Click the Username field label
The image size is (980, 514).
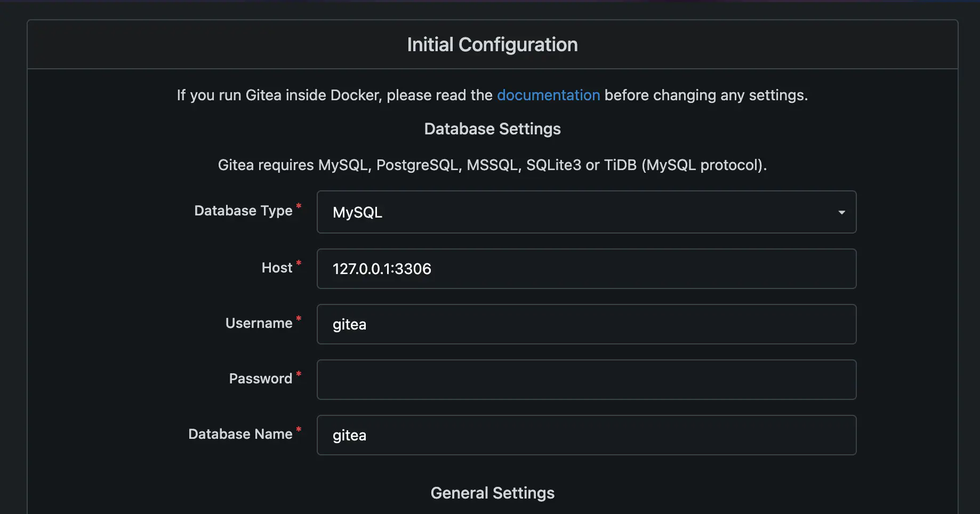pos(259,323)
